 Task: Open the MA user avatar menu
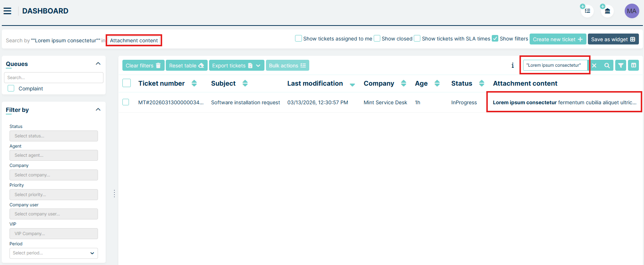632,11
